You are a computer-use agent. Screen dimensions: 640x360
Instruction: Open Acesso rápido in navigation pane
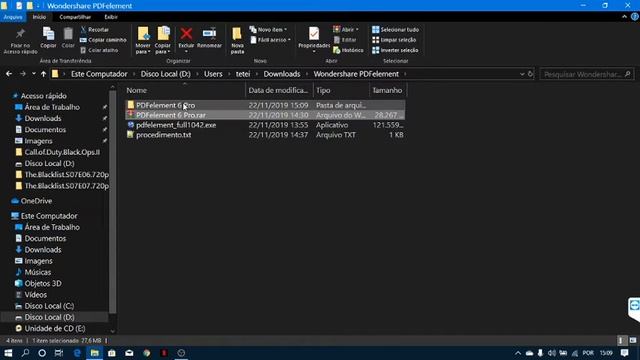pos(43,96)
